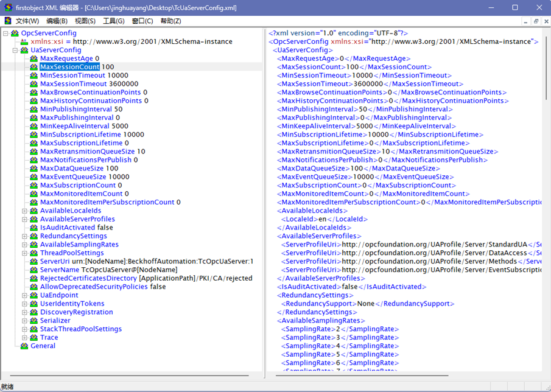Click the document restore icon in menu bar
551x392 pixels.
tap(536, 21)
